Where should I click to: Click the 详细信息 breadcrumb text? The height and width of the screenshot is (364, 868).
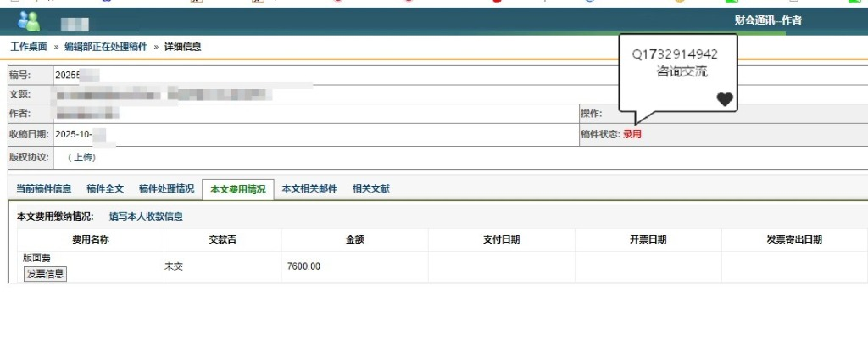[183, 47]
